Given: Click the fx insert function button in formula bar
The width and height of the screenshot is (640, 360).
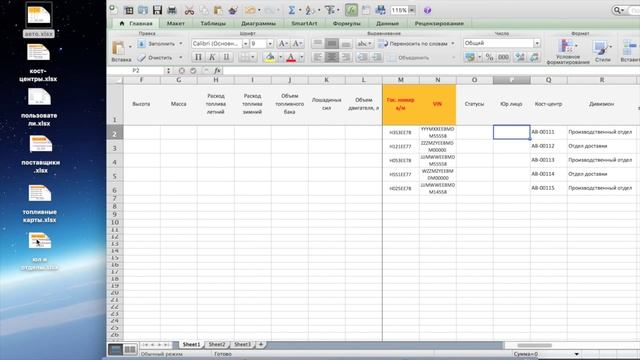Looking at the screenshot, I should (x=217, y=71).
